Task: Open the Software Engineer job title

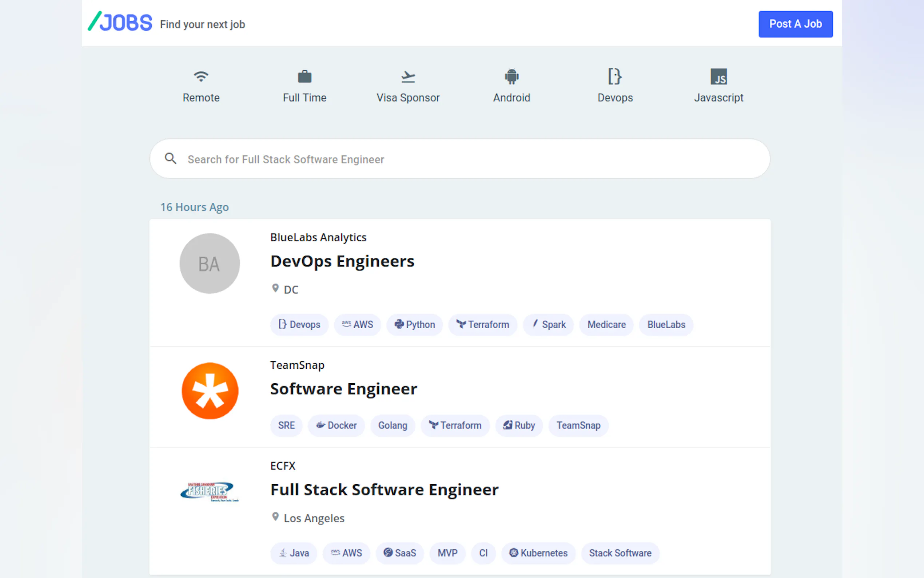Action: coord(343,389)
